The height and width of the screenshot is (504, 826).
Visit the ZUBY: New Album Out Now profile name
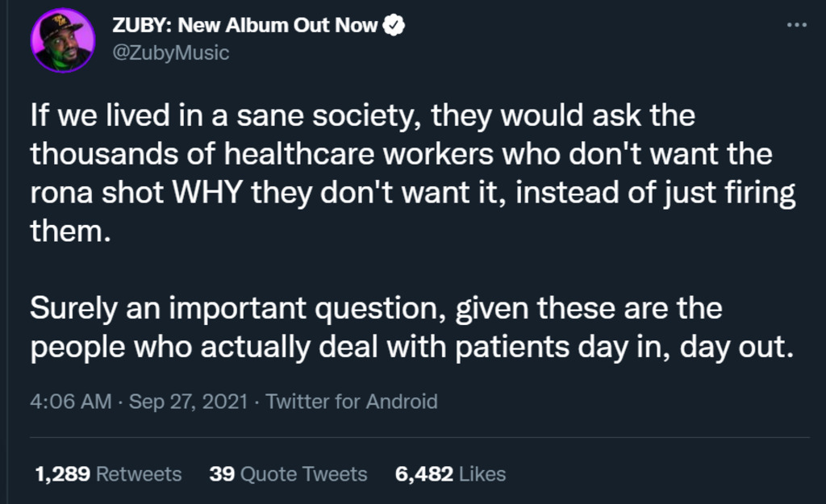point(245,25)
